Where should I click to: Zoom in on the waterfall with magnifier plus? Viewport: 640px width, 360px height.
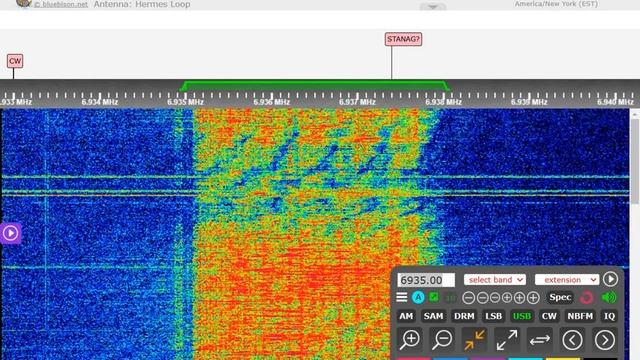(410, 340)
